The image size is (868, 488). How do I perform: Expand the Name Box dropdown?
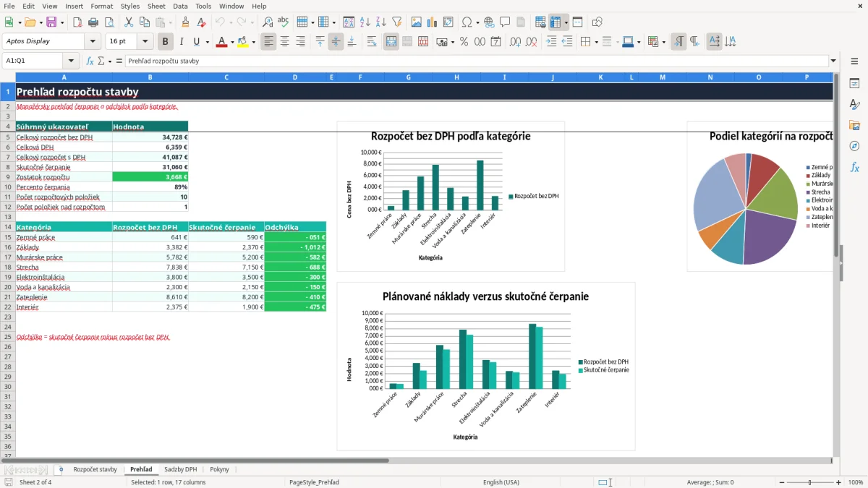(x=71, y=61)
